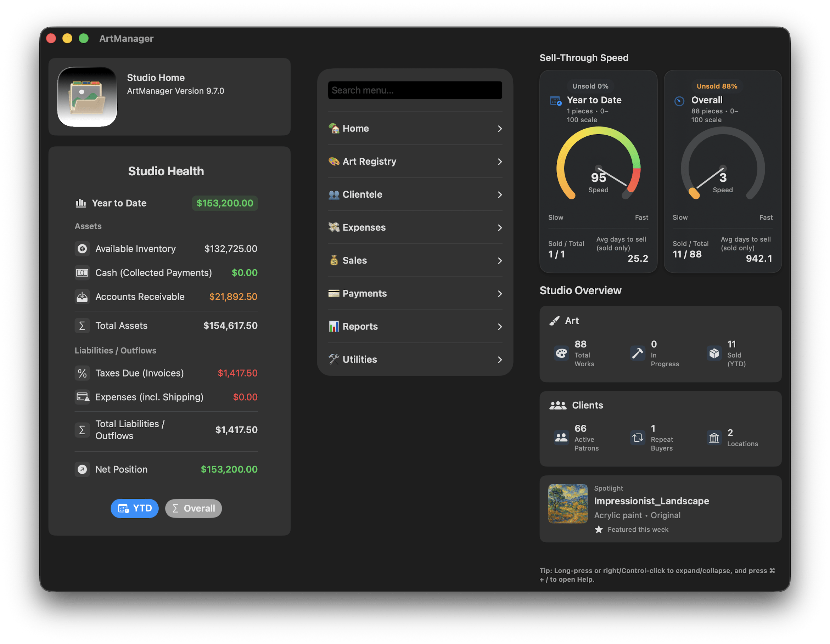The image size is (830, 644).
Task: Expand the Utilities menu chevron
Action: point(499,360)
